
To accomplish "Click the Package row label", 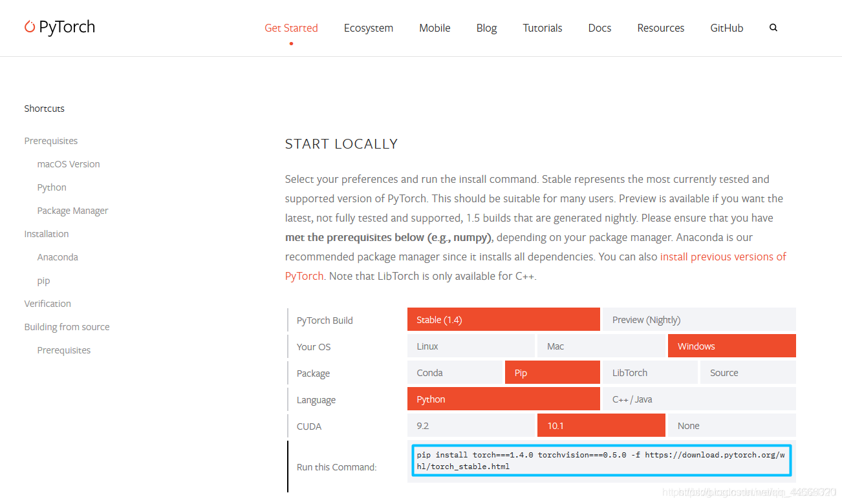I will pyautogui.click(x=313, y=373).
